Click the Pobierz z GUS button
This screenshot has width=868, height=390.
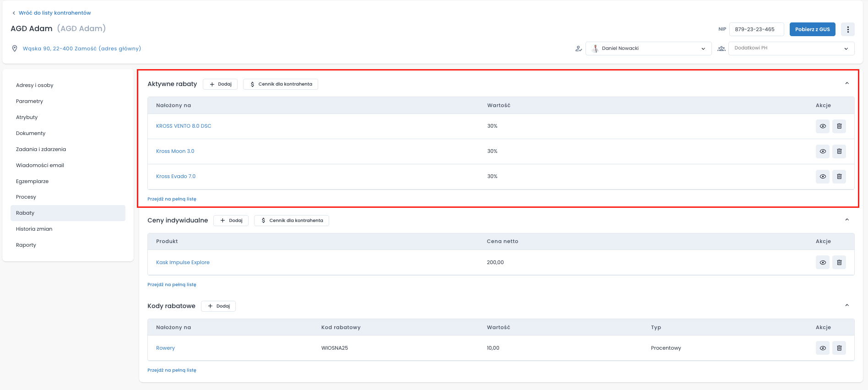tap(812, 29)
